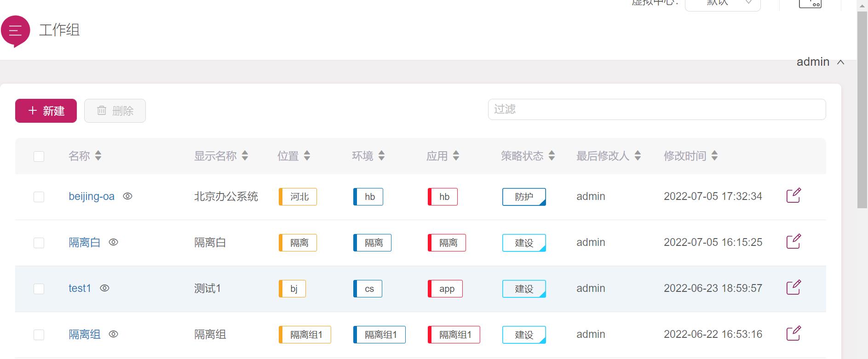Expand the admin user menu

820,62
